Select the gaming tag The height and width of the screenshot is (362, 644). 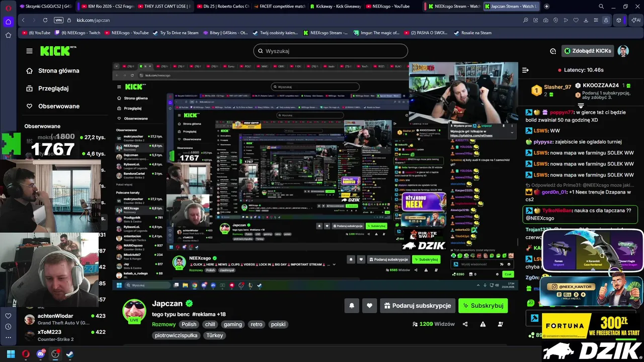pos(233,324)
